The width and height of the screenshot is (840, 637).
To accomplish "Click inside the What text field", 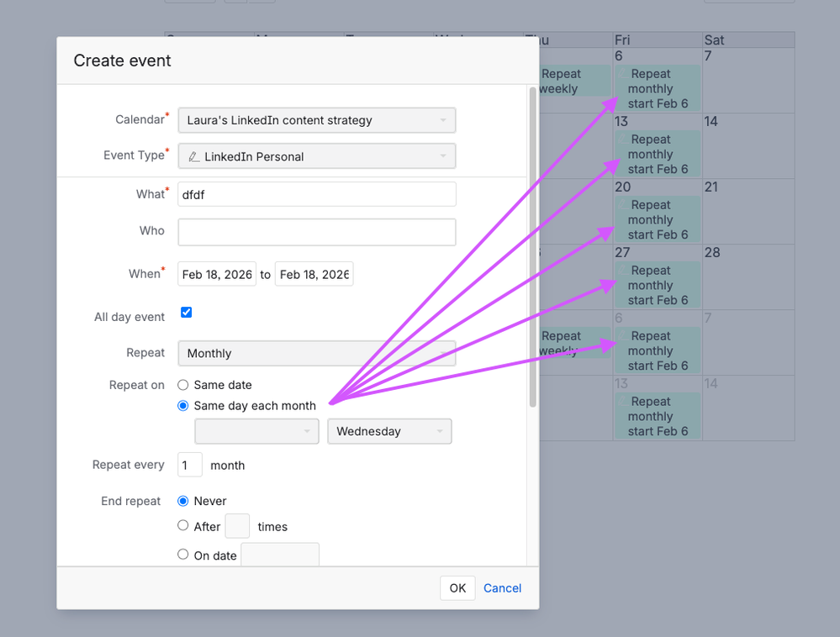I will point(316,193).
